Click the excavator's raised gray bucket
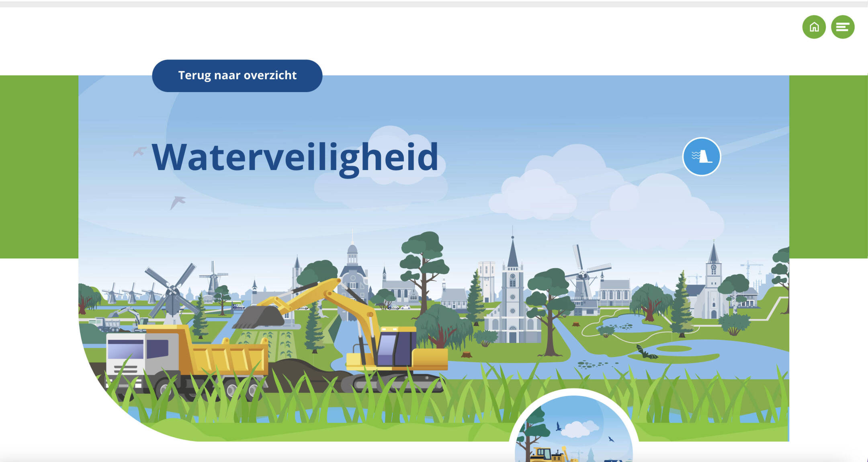The image size is (868, 462). click(x=259, y=317)
